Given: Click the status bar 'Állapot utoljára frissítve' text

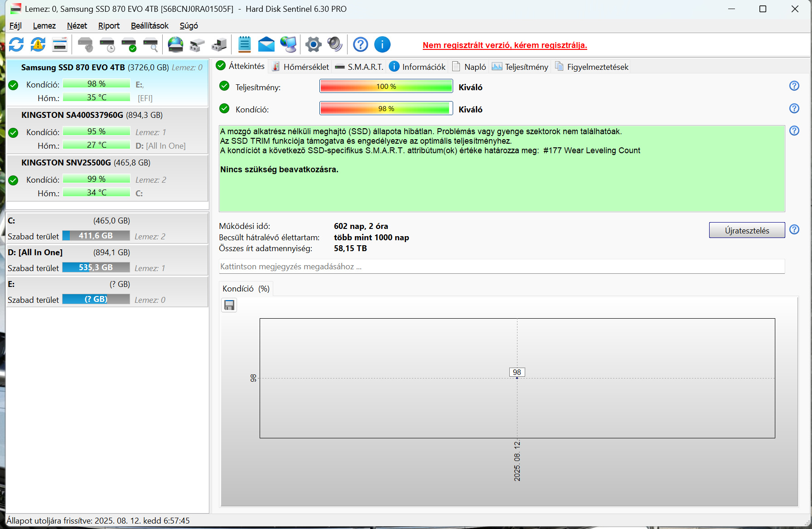Looking at the screenshot, I should coord(98,521).
